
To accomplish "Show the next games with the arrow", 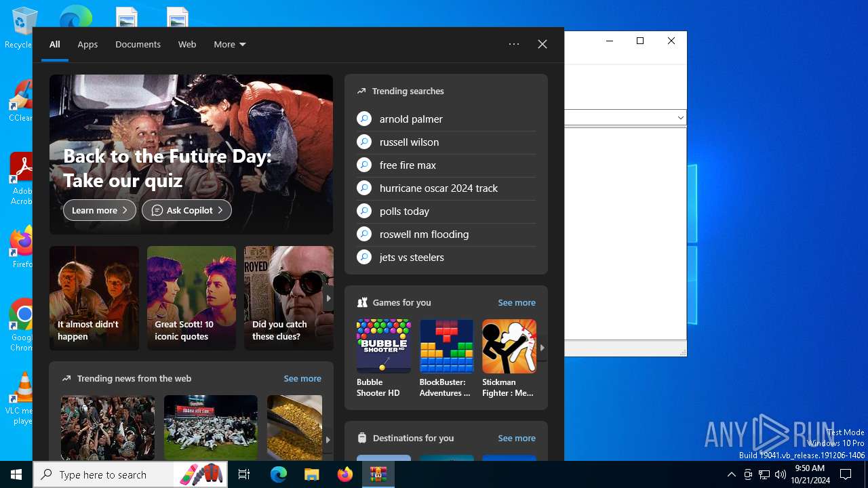I will click(x=542, y=348).
